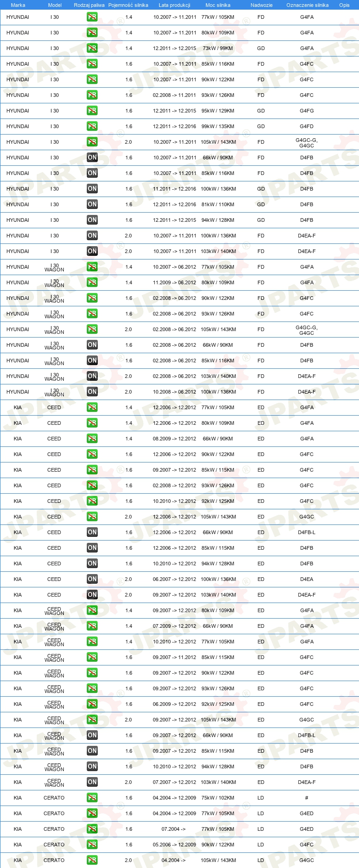Click diesel ON icon in Hyundai I 30 94kW/128KM row

click(92, 220)
